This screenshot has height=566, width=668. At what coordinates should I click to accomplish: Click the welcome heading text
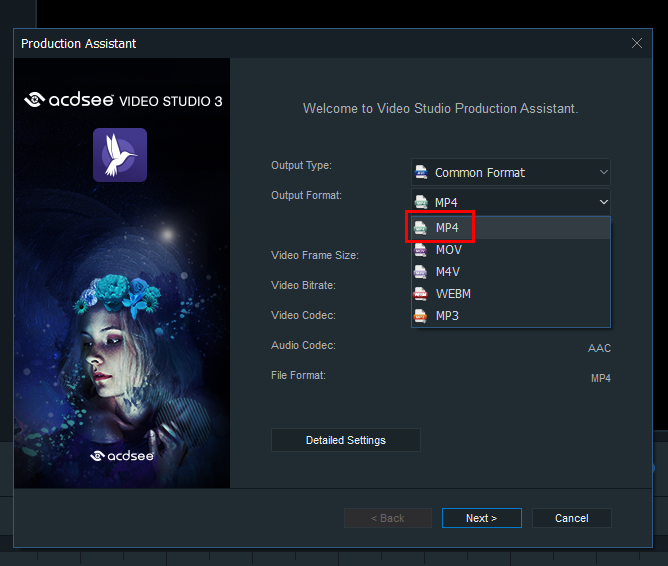[441, 109]
